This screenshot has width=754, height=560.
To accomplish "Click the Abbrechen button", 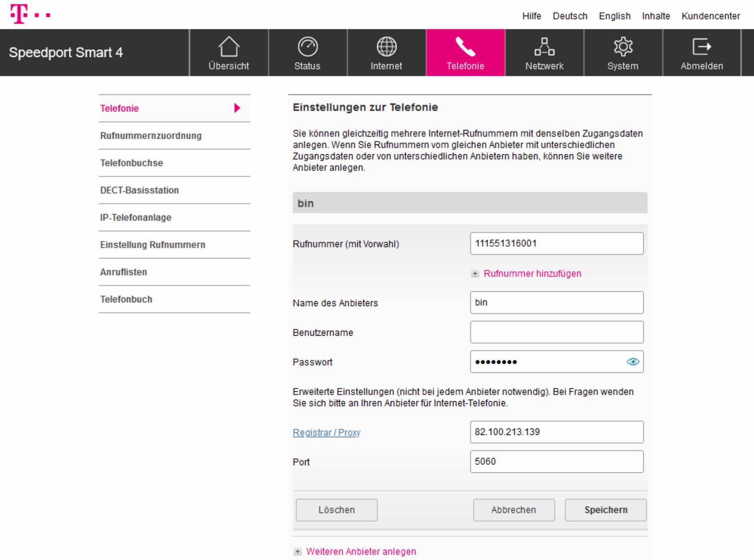I will point(514,510).
